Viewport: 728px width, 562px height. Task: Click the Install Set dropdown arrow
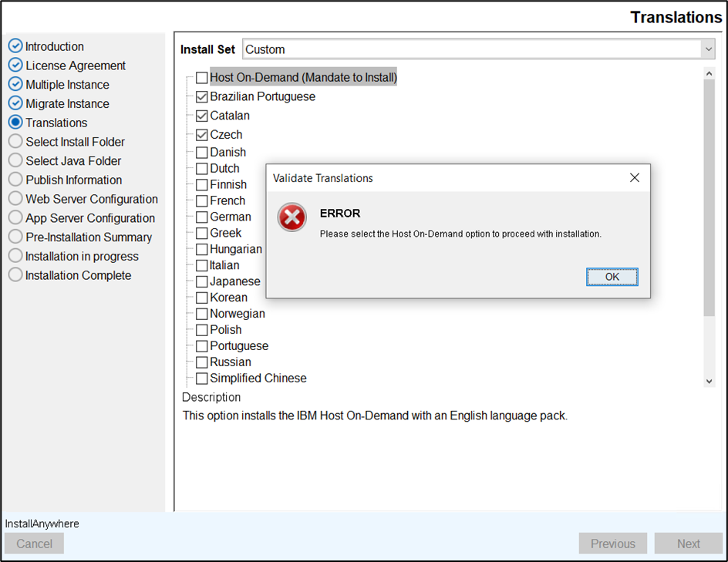(708, 49)
